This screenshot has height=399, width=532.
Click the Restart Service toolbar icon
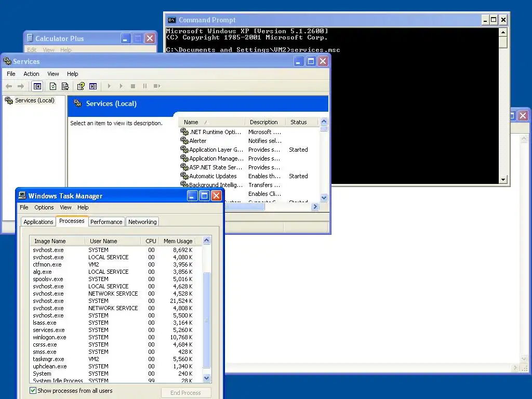point(157,86)
